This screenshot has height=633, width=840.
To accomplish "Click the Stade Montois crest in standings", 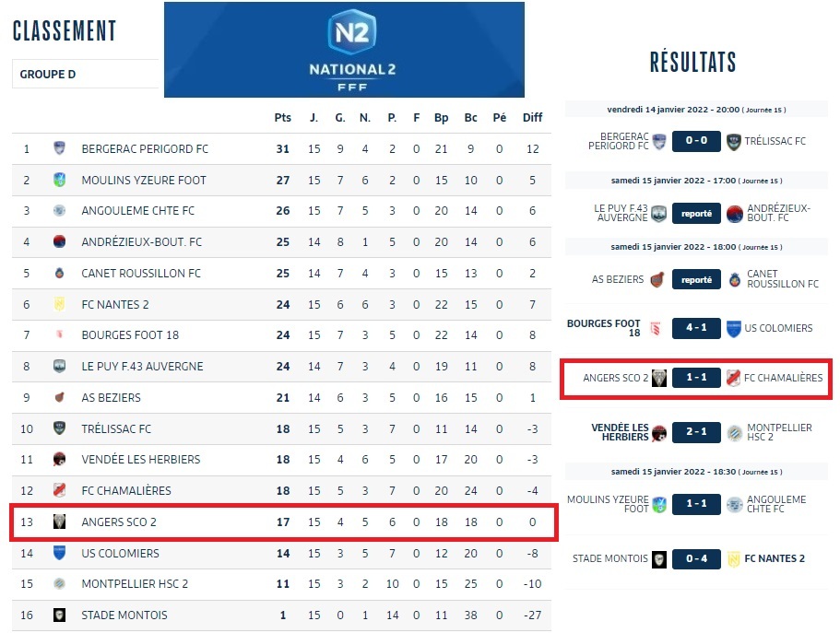I will click(59, 615).
